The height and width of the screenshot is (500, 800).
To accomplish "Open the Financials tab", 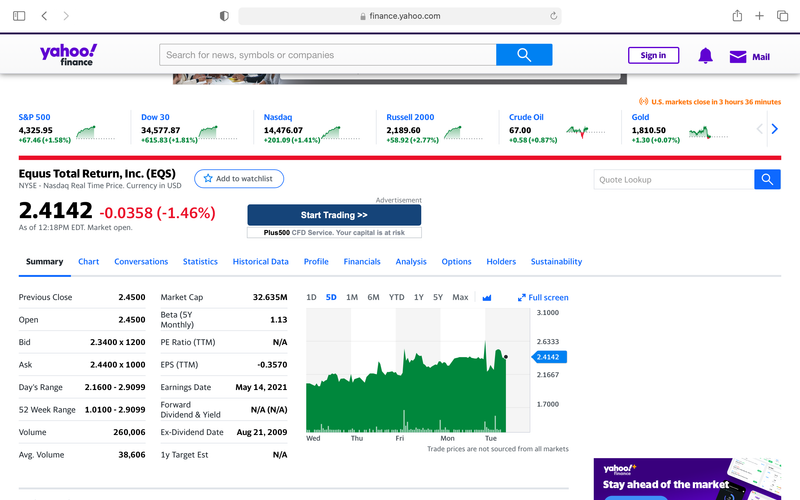I will 362,261.
